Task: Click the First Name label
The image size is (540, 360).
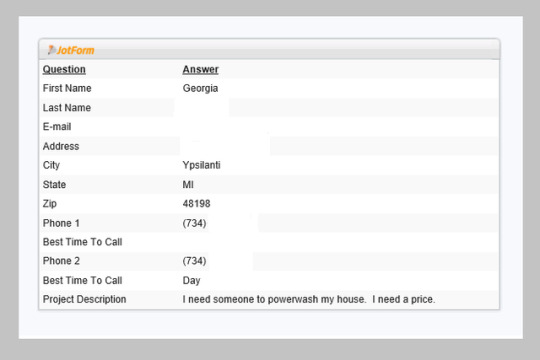Action: [x=67, y=88]
